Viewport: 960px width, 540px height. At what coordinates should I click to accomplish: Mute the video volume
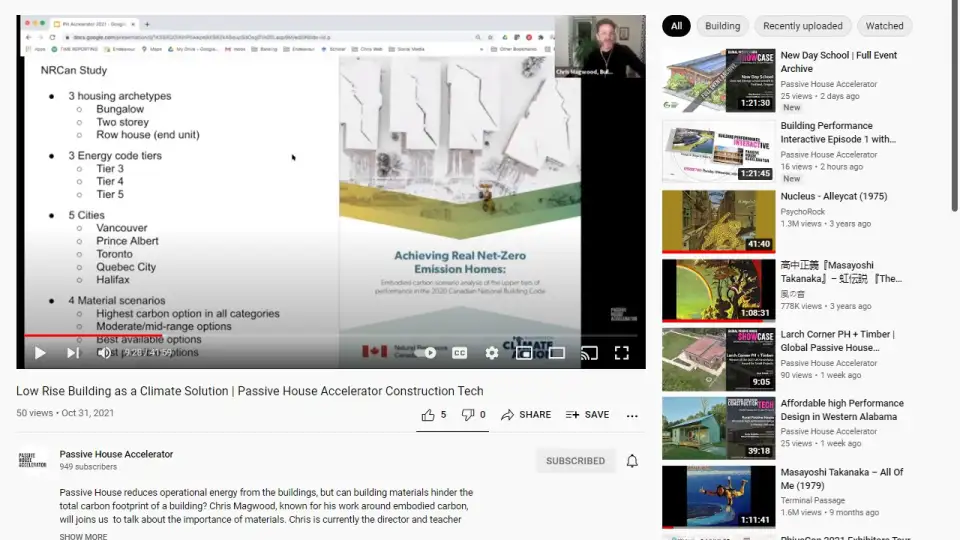(x=104, y=353)
